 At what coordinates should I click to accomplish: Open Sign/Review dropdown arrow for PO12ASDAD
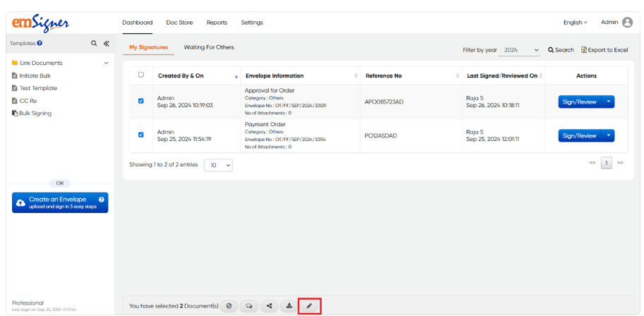tap(608, 135)
